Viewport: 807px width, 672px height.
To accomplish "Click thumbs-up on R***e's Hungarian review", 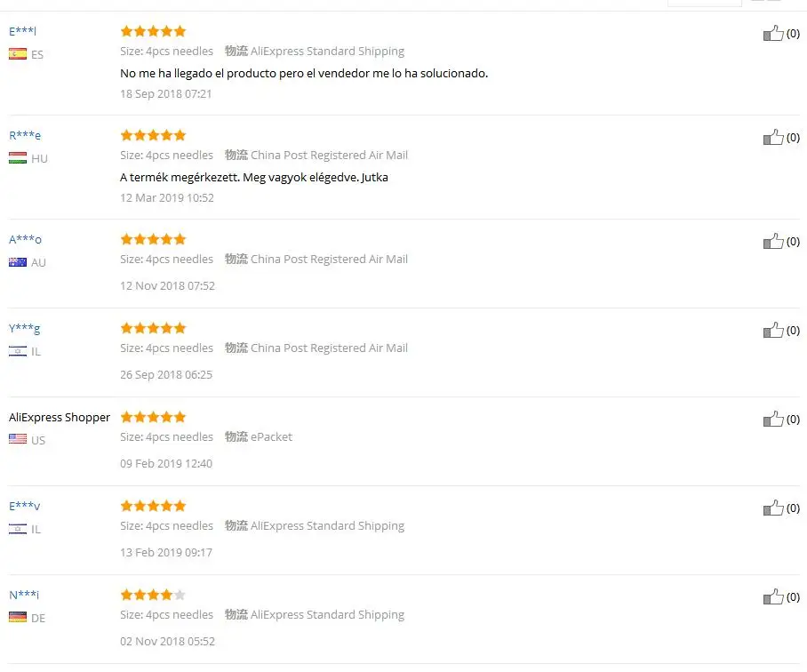I will pyautogui.click(x=773, y=138).
